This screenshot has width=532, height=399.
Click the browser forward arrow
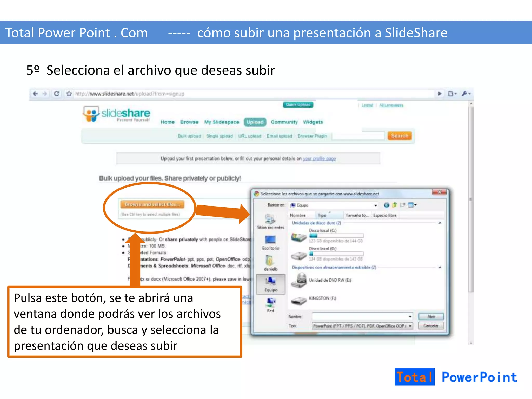tap(45, 94)
